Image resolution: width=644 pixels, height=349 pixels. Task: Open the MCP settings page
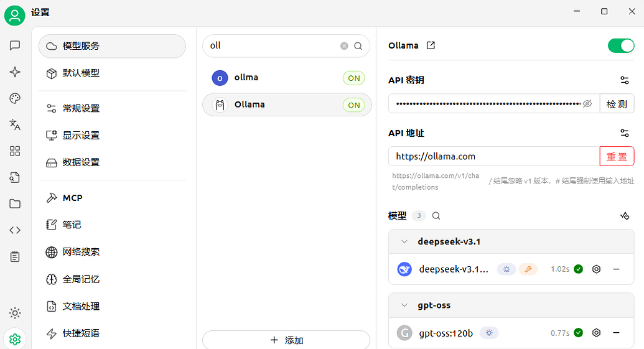click(x=112, y=198)
